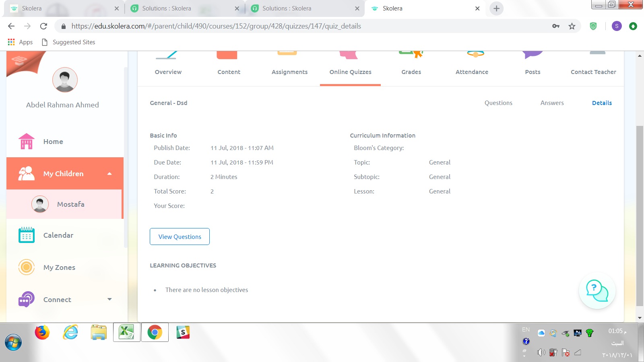Click the View Questions button
This screenshot has width=644, height=362.
coord(180,237)
